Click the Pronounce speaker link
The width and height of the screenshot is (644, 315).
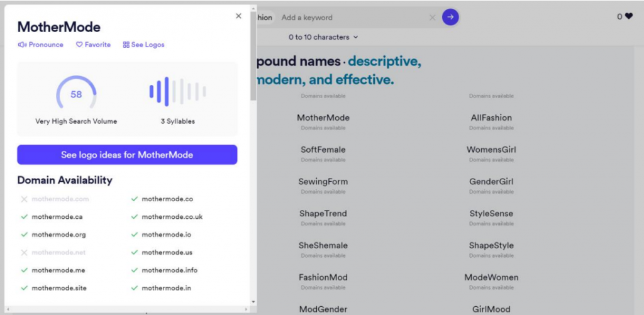41,45
